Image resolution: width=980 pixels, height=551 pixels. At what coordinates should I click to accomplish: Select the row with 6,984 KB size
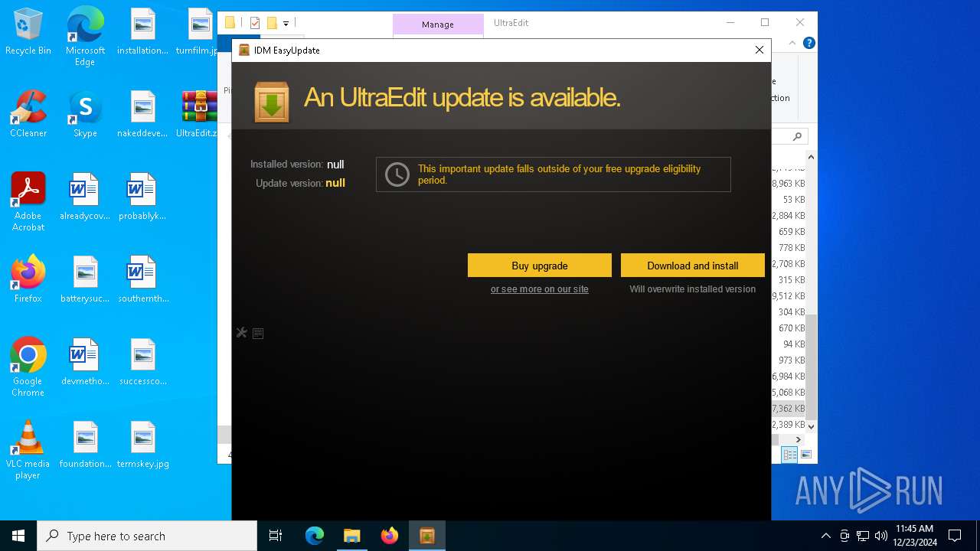coord(788,377)
